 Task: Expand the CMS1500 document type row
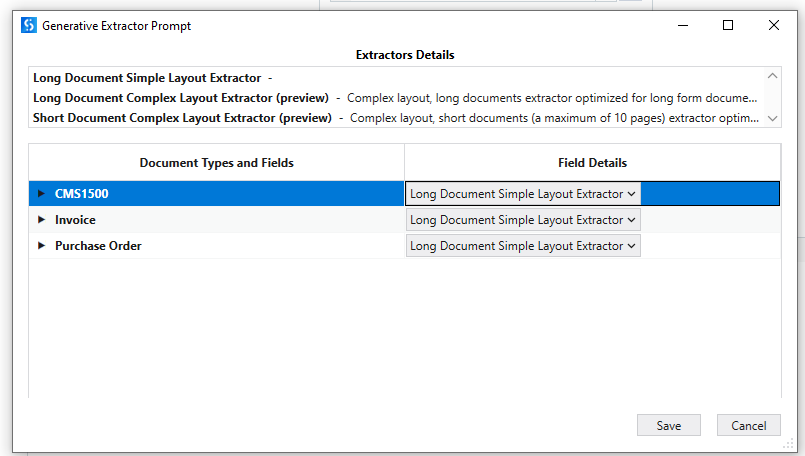pyautogui.click(x=42, y=194)
